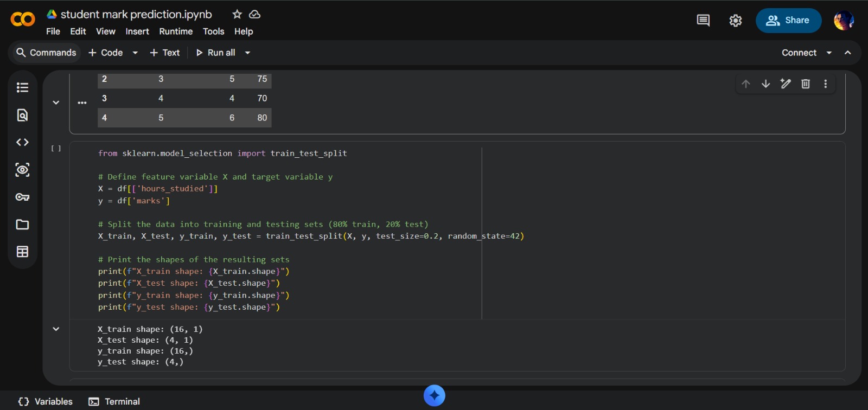Delete the cell using trash icon
The width and height of the screenshot is (868, 410).
tap(806, 84)
